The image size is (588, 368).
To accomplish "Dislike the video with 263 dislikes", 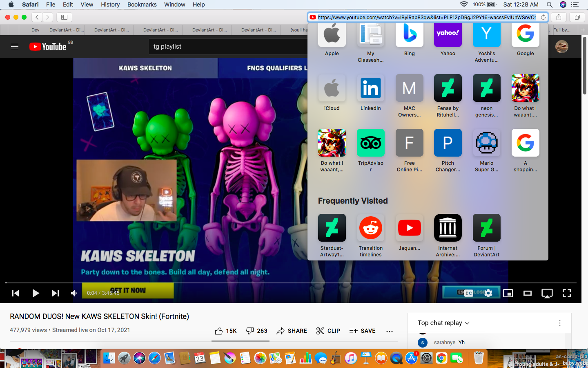I will pyautogui.click(x=257, y=331).
